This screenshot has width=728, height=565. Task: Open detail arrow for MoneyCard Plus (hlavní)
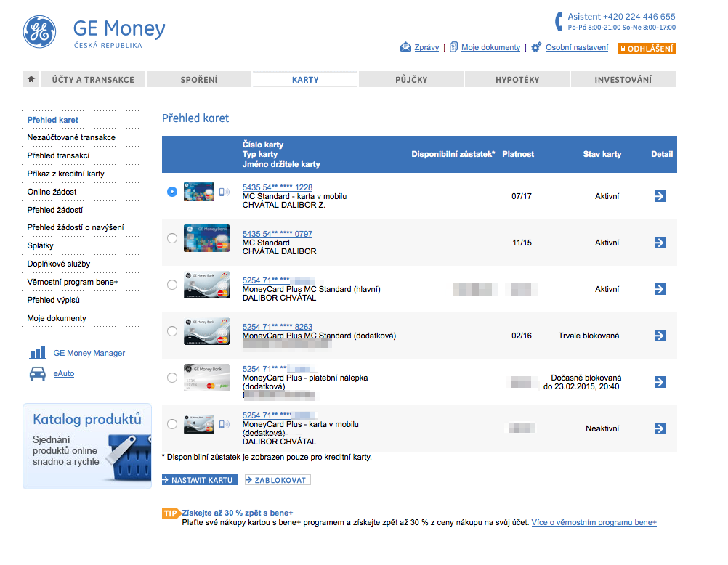[660, 289]
